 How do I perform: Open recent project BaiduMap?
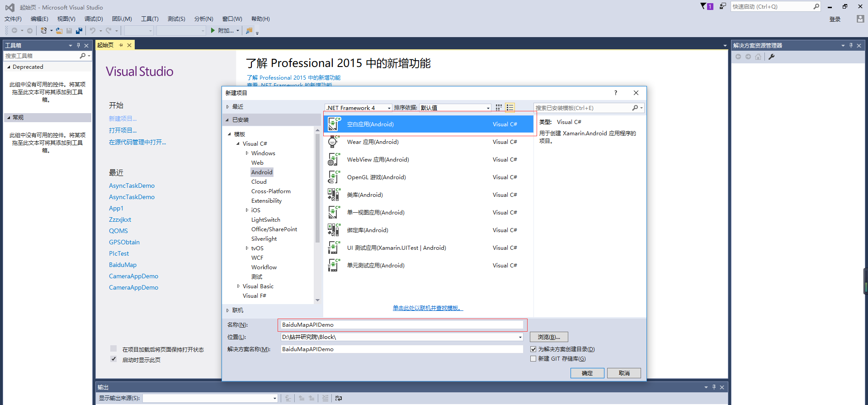point(123,265)
